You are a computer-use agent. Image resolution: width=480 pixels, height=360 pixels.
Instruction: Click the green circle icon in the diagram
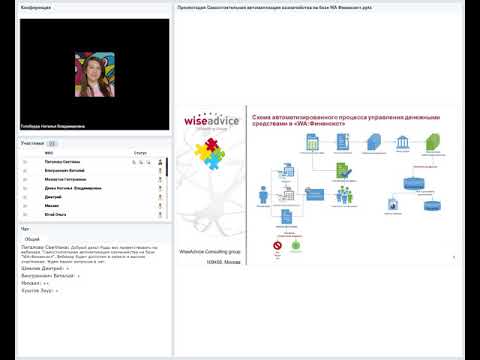(296, 246)
